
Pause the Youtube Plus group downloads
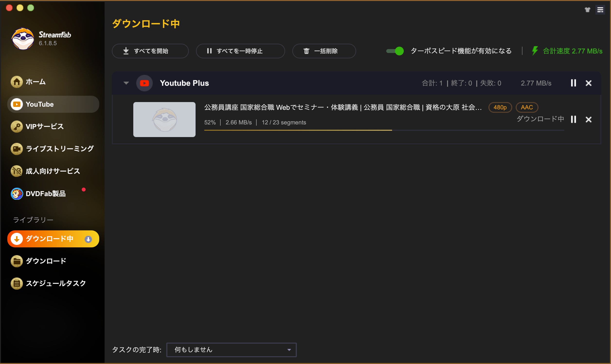click(x=573, y=83)
